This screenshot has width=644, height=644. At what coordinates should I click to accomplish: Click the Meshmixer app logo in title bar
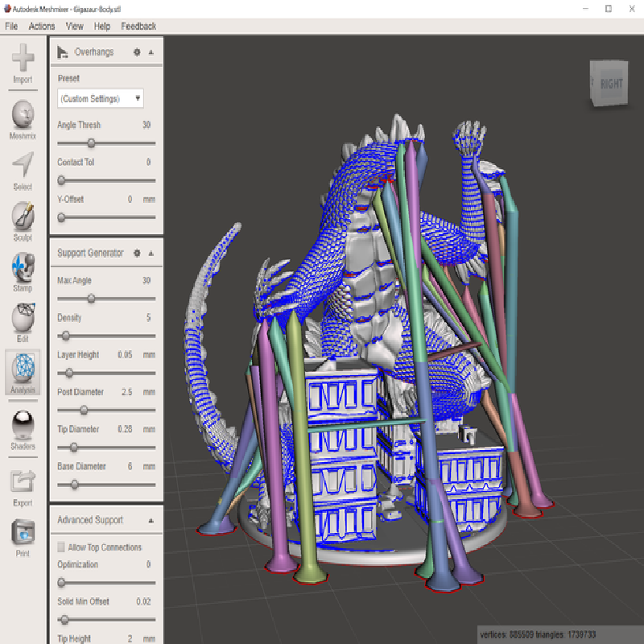click(x=7, y=9)
